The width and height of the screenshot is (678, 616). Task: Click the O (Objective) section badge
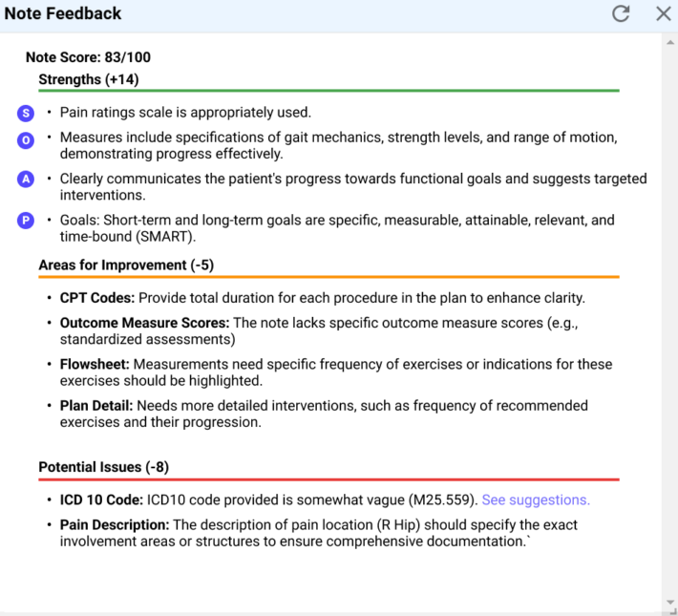tap(26, 139)
